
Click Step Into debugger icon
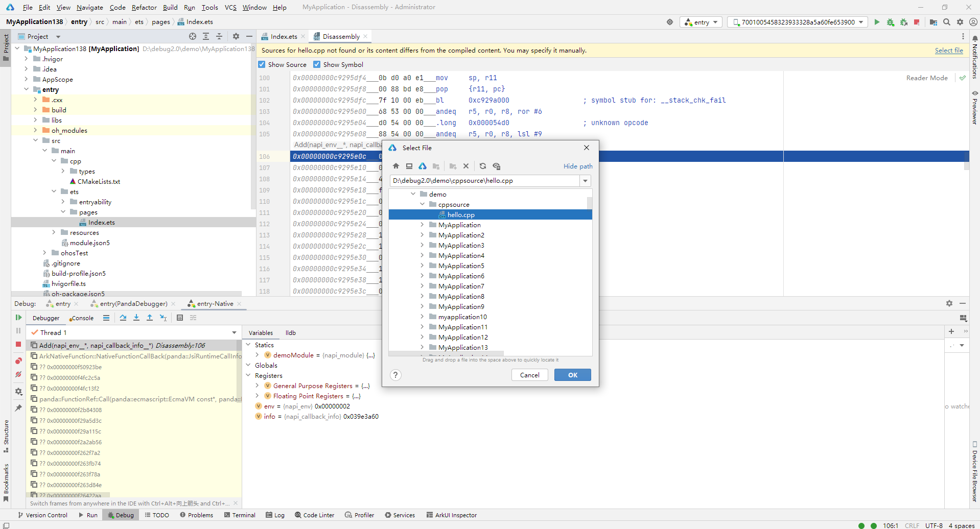pos(136,318)
